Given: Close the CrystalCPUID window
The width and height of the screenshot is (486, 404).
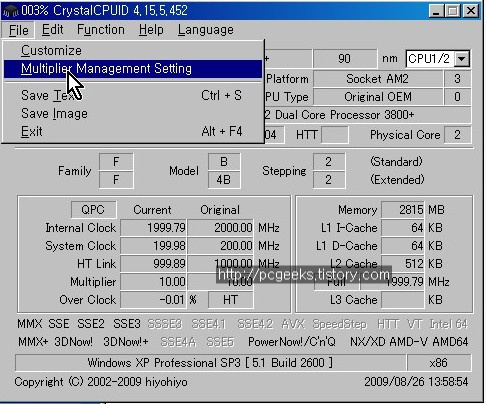Looking at the screenshot, I should pyautogui.click(x=471, y=11).
